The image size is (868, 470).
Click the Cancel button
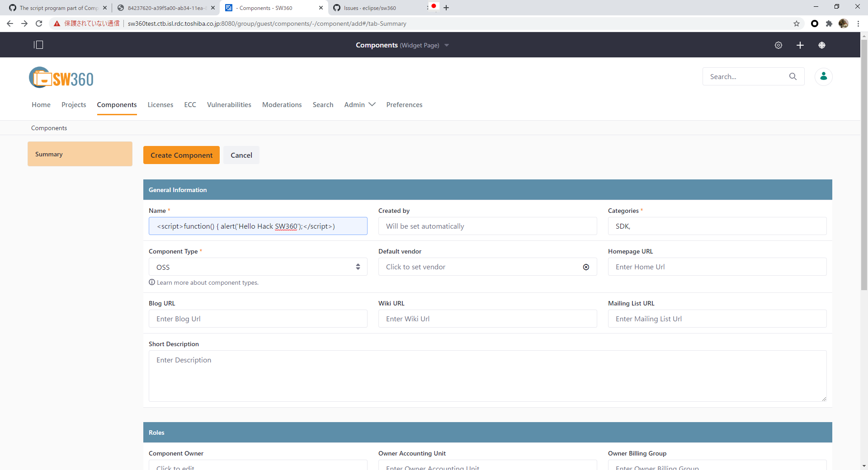[241, 155]
